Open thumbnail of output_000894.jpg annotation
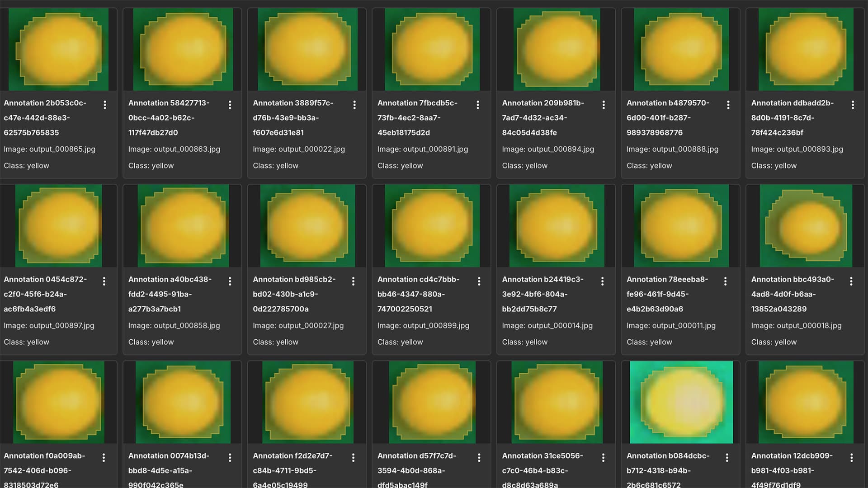868x488 pixels. pos(557,49)
